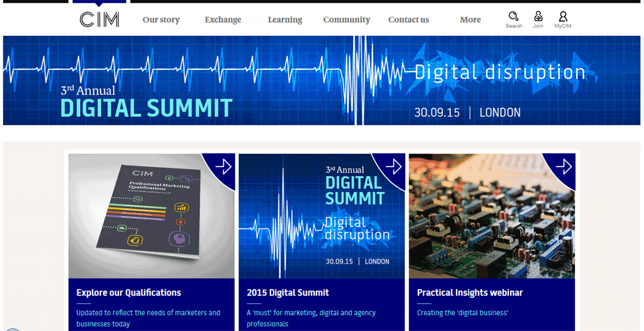The height and width of the screenshot is (331, 644).
Task: Open the Exchange menu
Action: [x=223, y=20]
